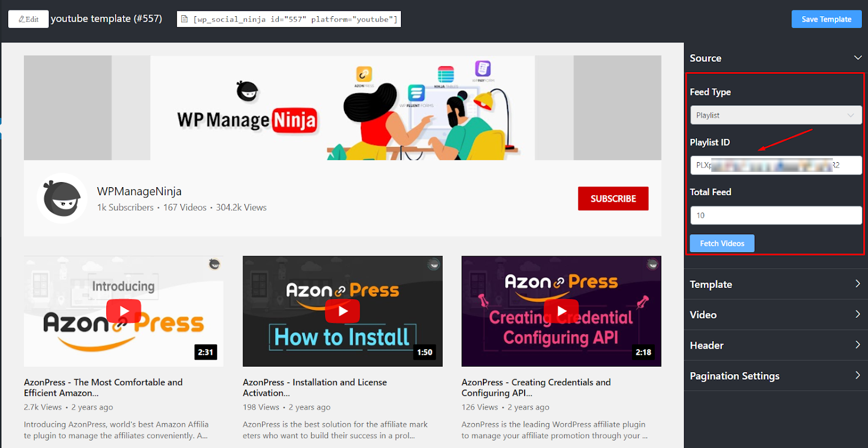Click the shortcode document icon
The width and height of the screenshot is (868, 448).
(184, 19)
